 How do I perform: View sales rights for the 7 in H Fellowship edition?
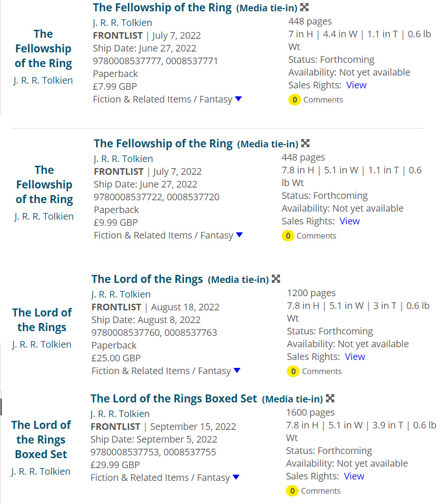click(x=356, y=85)
